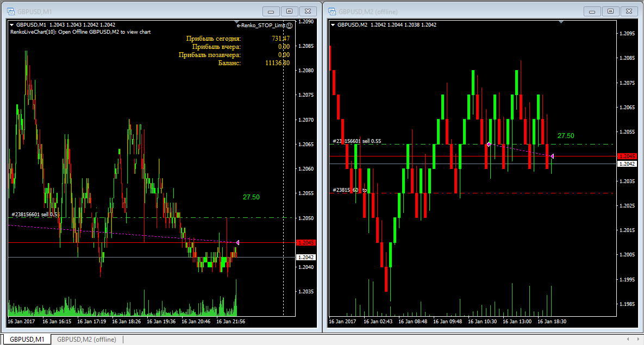Click the magenta arrow marker in the M1 chart
The height and width of the screenshot is (345, 644).
coord(237,243)
